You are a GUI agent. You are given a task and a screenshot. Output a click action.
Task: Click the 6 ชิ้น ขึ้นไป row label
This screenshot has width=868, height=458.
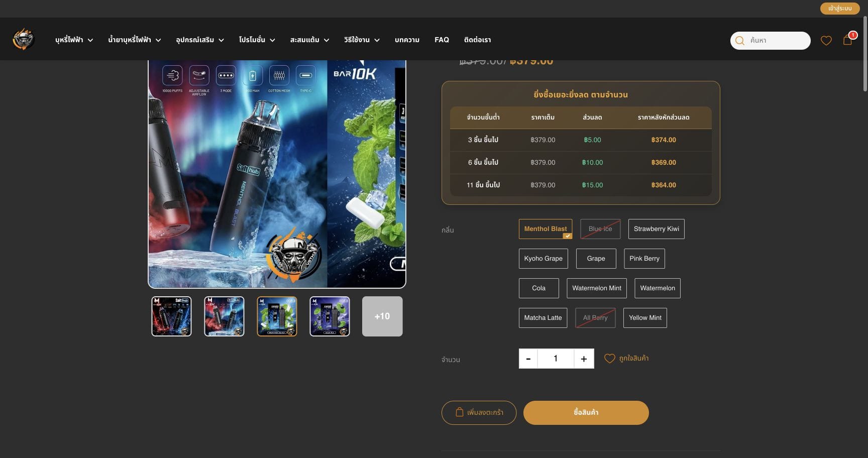(x=483, y=163)
